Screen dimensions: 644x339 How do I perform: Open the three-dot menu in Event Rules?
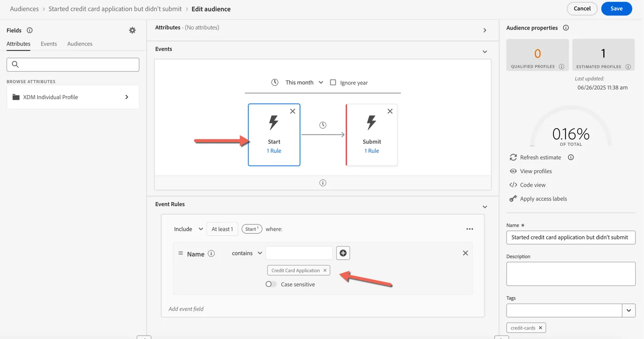469,229
